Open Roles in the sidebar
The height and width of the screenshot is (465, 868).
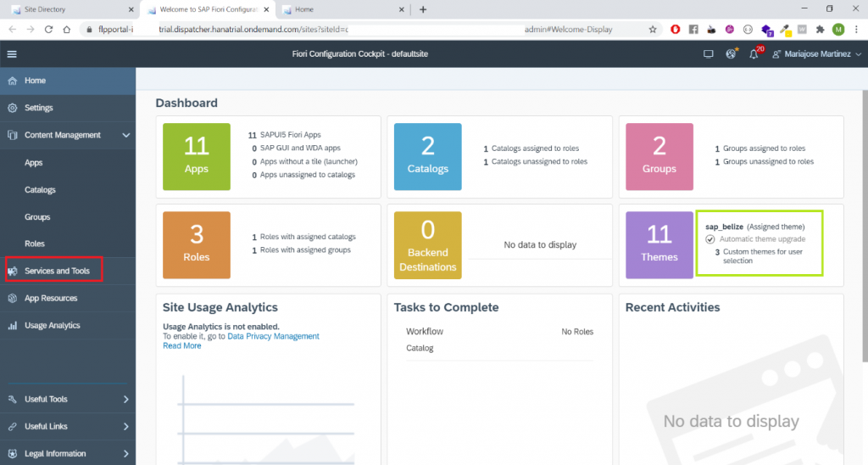(34, 244)
